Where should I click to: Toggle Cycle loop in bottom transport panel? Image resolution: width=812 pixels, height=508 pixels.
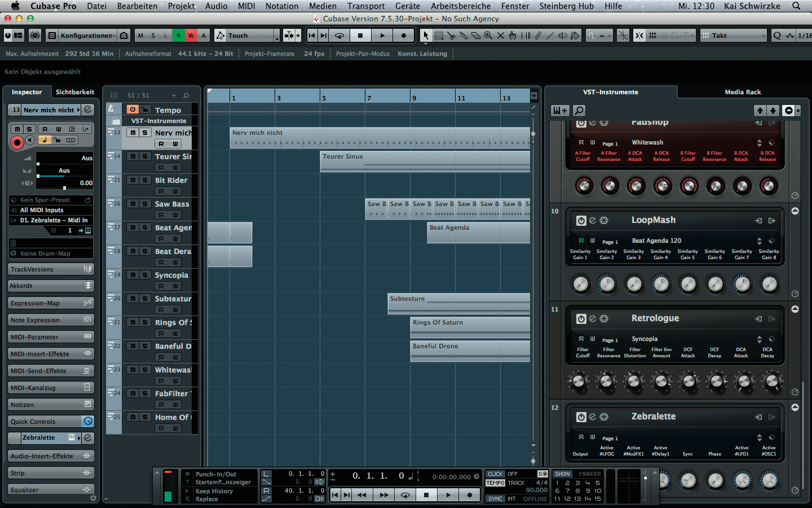pos(405,495)
